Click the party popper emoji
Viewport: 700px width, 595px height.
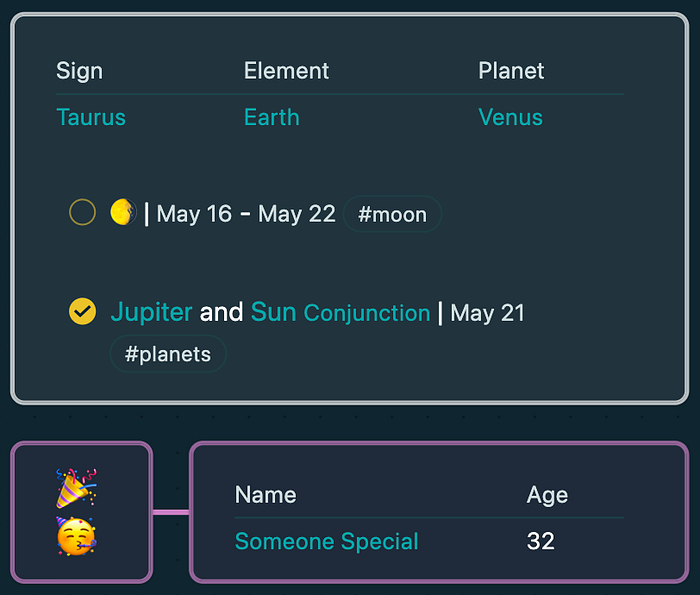[x=76, y=488]
